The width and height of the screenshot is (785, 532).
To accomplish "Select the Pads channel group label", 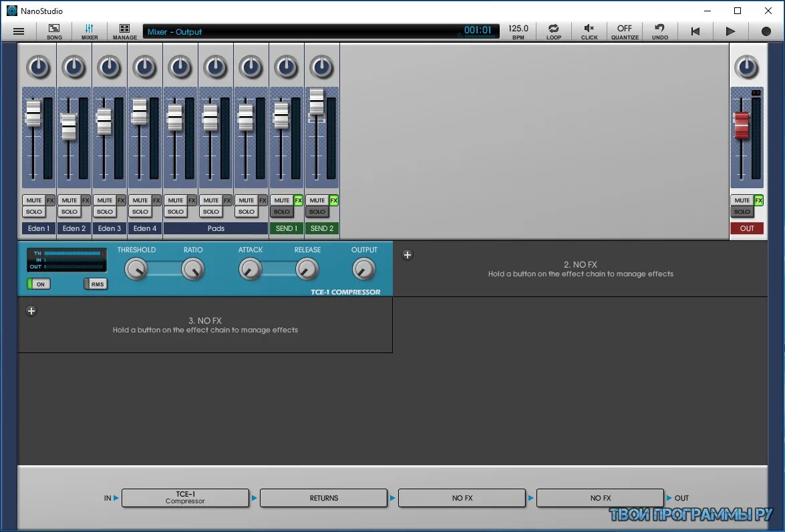I will pyautogui.click(x=216, y=228).
